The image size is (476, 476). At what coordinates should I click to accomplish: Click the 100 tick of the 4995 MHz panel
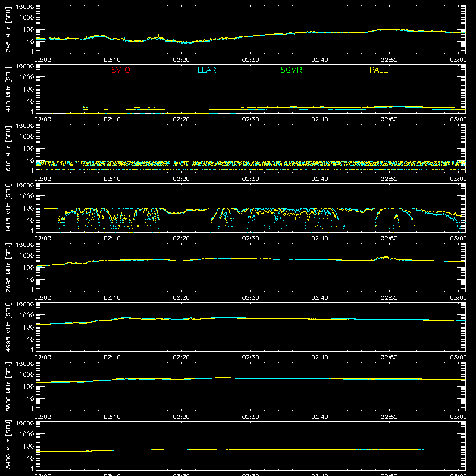tap(29, 327)
